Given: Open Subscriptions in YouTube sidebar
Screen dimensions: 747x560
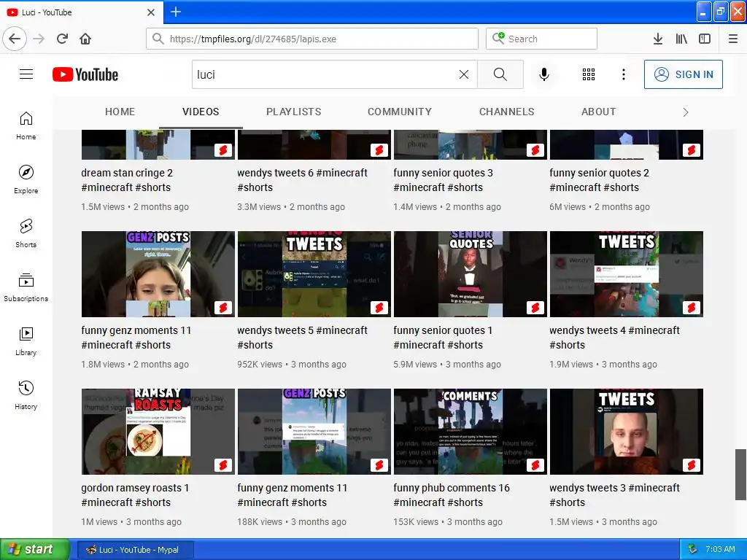Looking at the screenshot, I should tap(26, 287).
